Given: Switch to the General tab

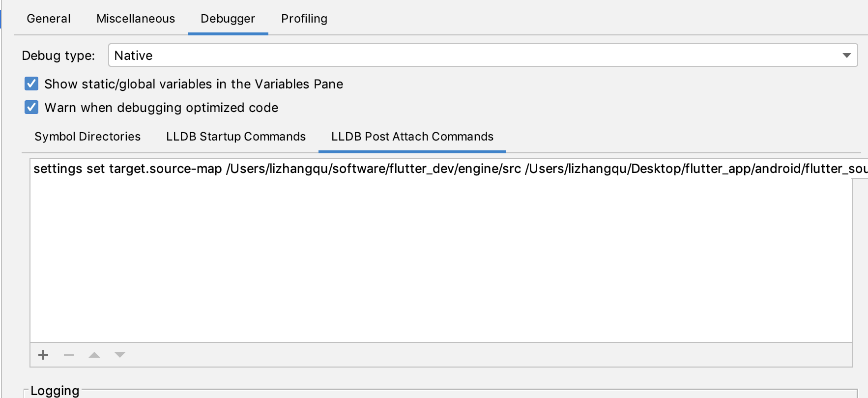Looking at the screenshot, I should (49, 19).
